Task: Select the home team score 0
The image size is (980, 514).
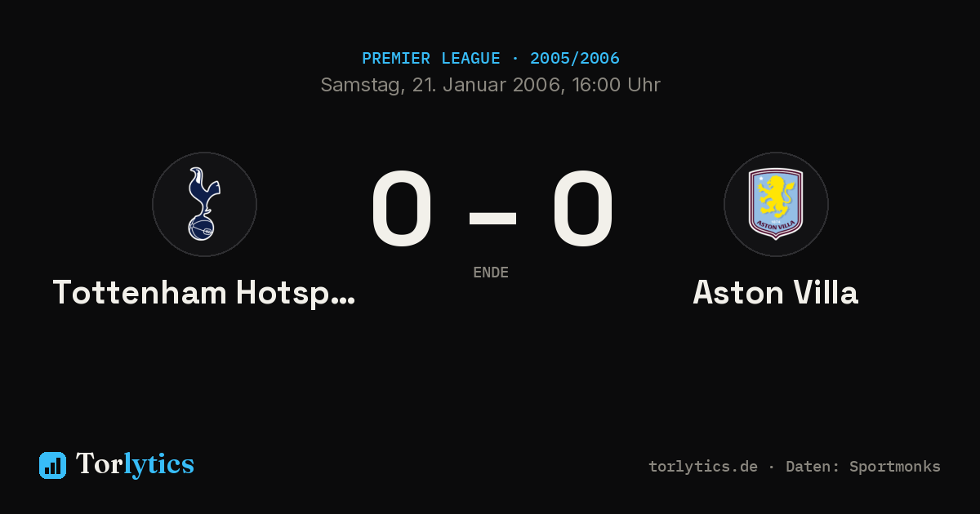Action: click(402, 209)
